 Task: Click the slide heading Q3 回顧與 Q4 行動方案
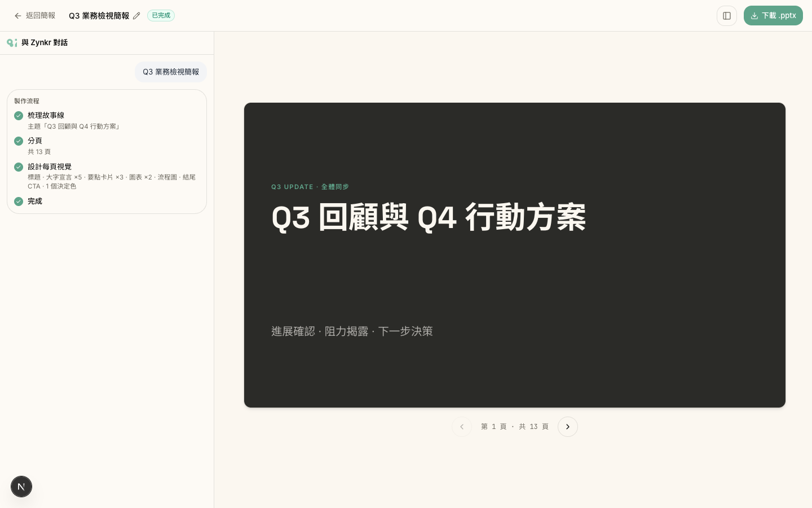[429, 217]
